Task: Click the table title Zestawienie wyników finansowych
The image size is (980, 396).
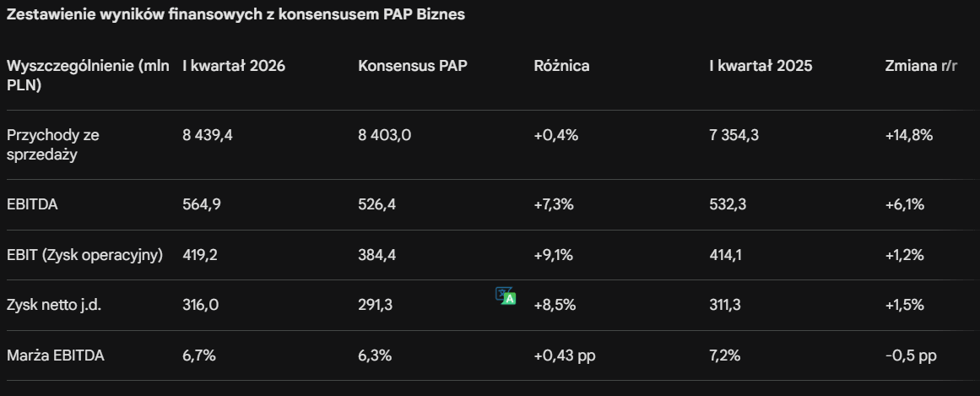Action: coord(236,14)
